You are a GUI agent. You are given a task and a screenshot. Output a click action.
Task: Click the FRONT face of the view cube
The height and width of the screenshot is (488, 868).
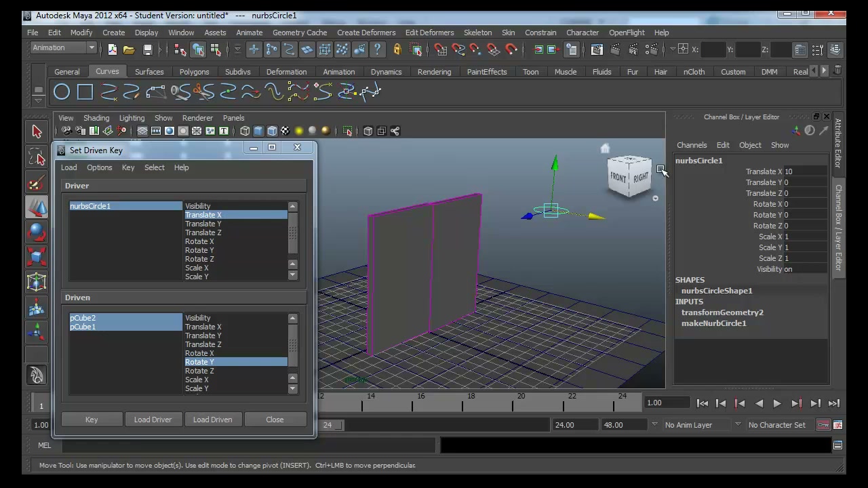pyautogui.click(x=618, y=178)
